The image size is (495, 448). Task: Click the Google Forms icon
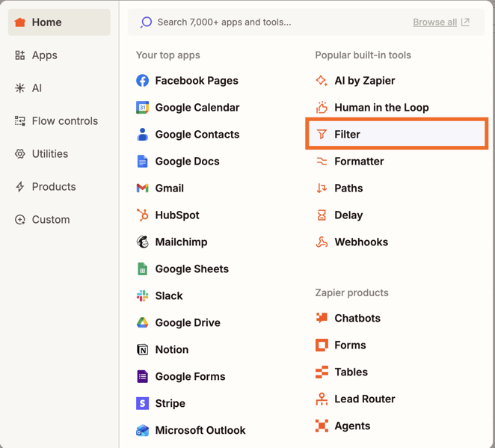[142, 376]
